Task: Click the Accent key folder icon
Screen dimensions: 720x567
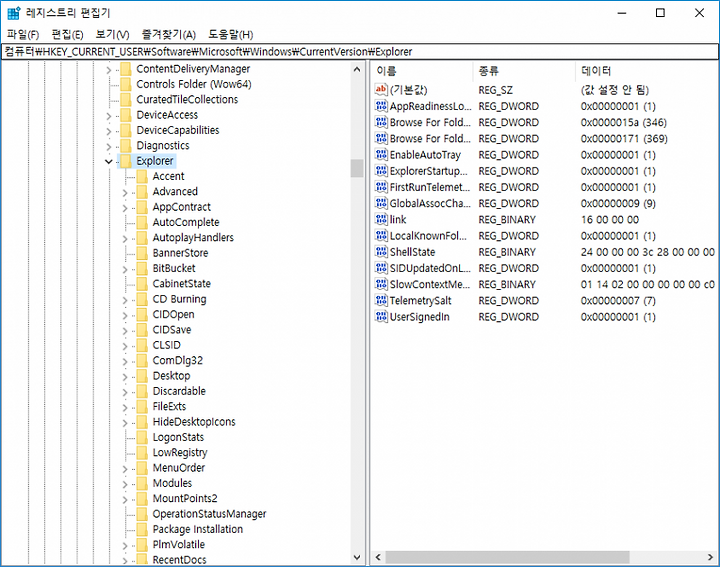Action: 142,176
